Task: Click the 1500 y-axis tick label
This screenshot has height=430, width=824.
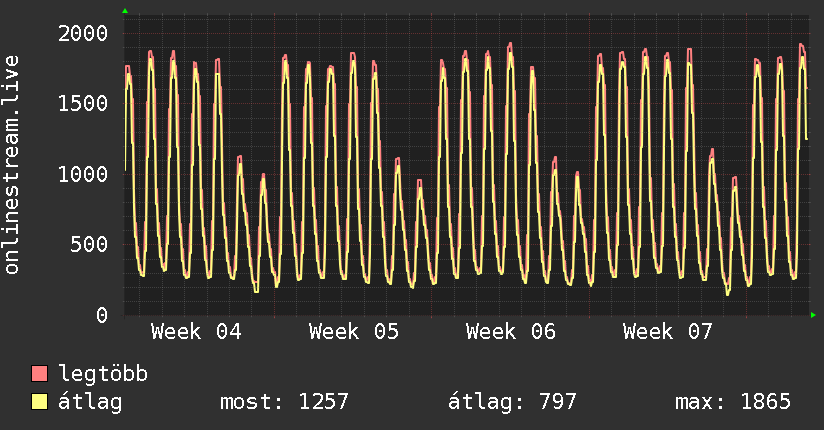Action: coord(83,104)
